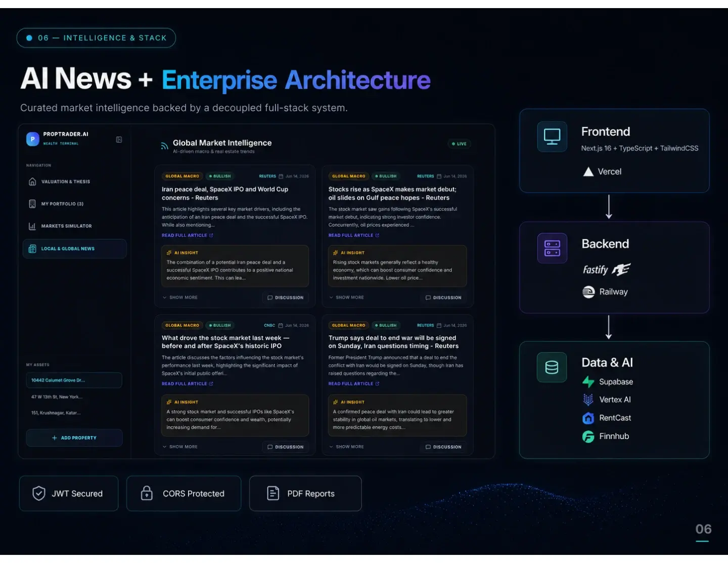728x563 pixels.
Task: Open Read Full Article for Stocks rise story
Action: [354, 235]
